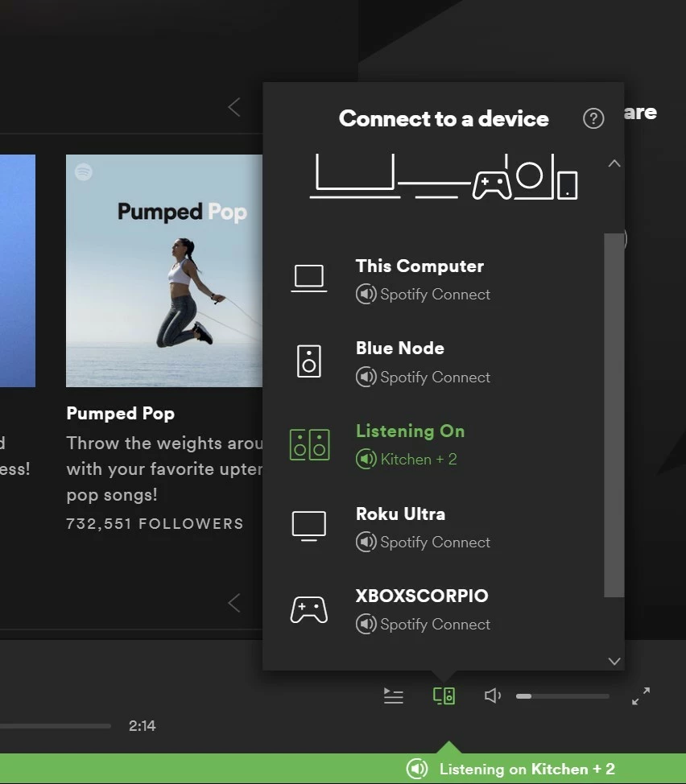
Task: Click the XBOXSCORPIO game controller icon
Action: [309, 609]
